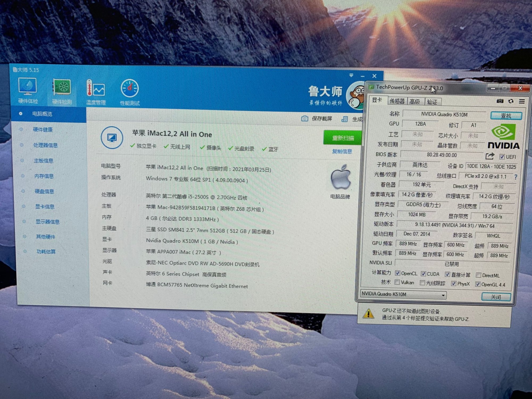This screenshot has height=399, width=532.
Task: Toggle the OpenCL checkbox
Action: coord(398,273)
